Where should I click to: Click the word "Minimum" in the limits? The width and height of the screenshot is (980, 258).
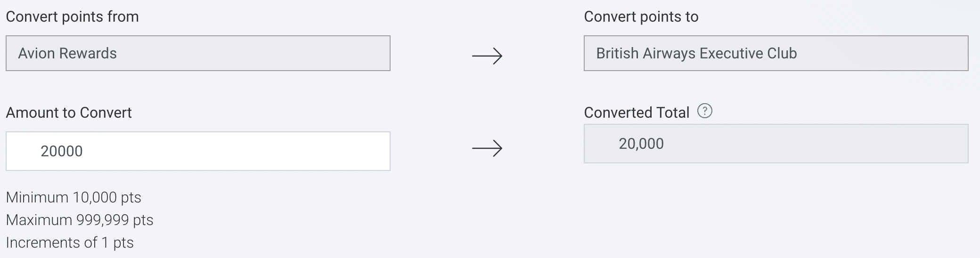37,197
